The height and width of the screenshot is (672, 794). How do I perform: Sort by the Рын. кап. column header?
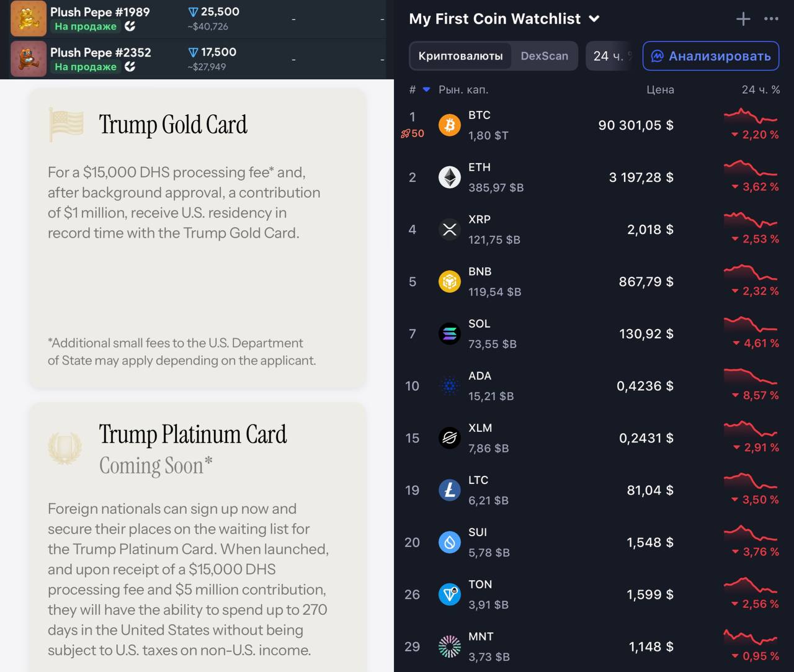463,90
